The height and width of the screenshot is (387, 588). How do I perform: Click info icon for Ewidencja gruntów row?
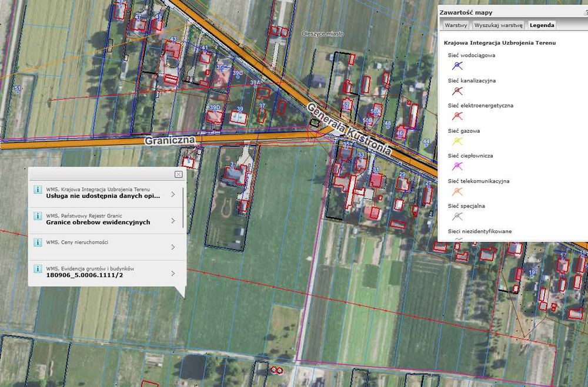[38, 268]
